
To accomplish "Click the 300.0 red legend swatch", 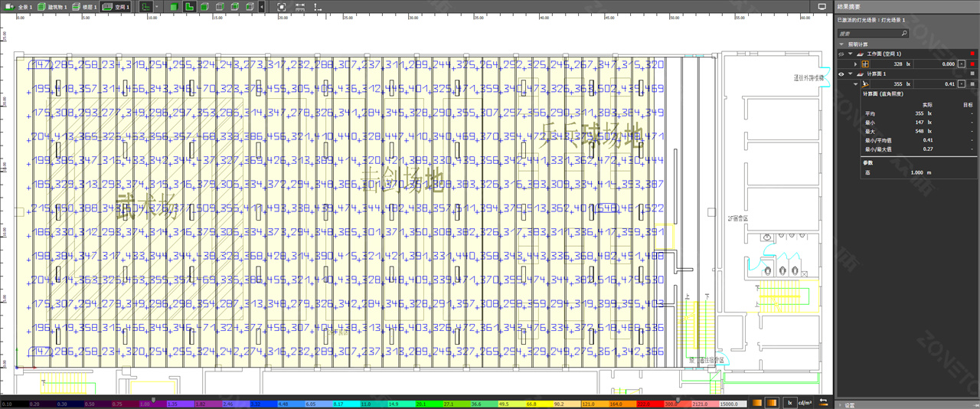I will 678,404.
